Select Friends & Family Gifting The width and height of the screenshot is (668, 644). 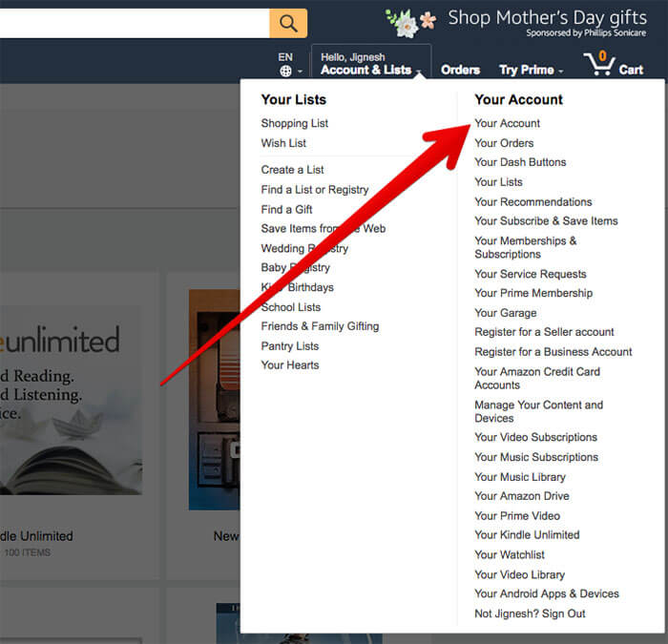(x=320, y=326)
